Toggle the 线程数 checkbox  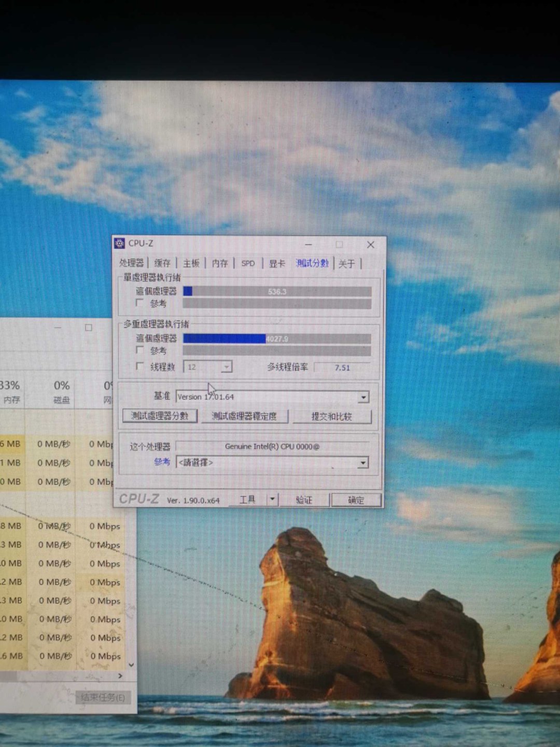coord(139,366)
